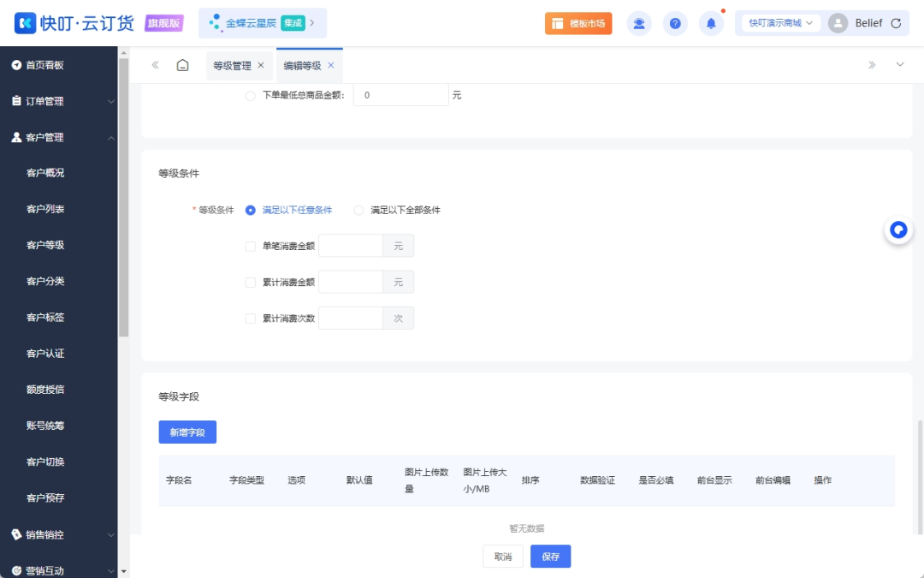Click the 金蝶云星辰 集成 badge
This screenshot has height=578, width=924.
tap(262, 23)
